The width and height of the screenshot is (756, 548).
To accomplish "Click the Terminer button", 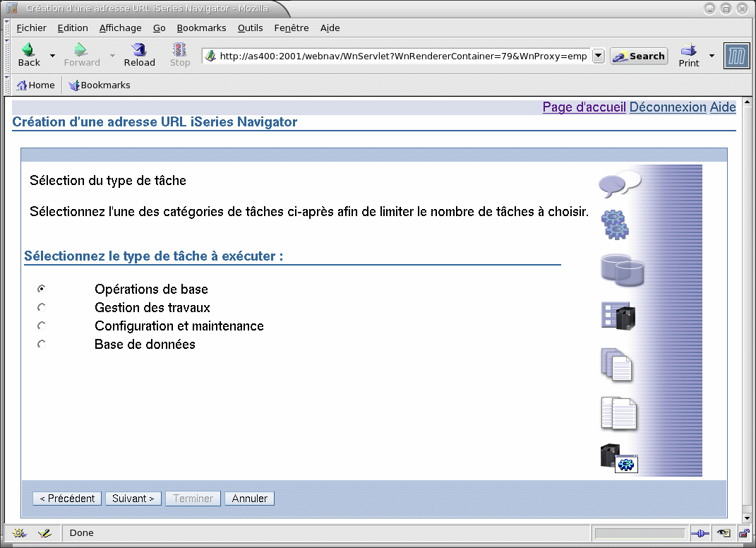I will click(193, 499).
